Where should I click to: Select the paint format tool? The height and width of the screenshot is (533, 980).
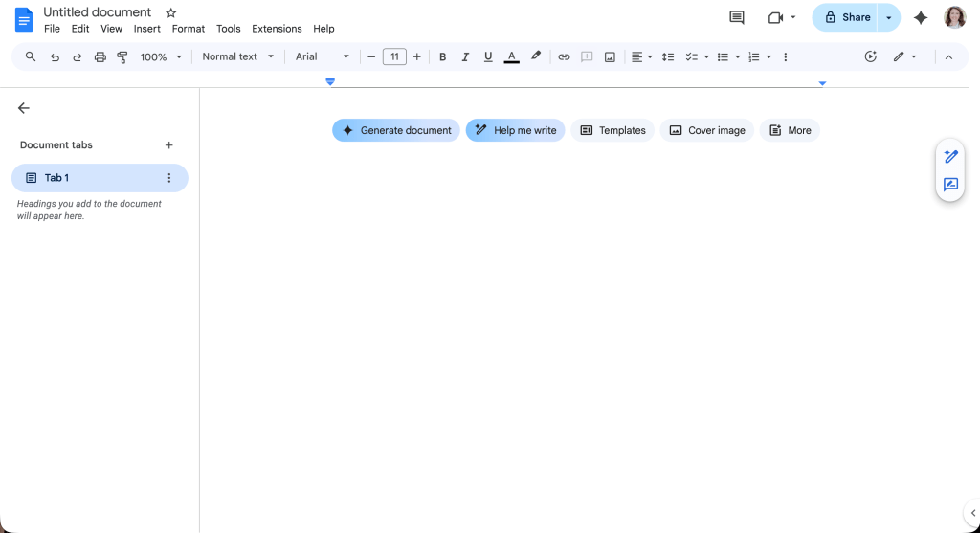pyautogui.click(x=122, y=57)
